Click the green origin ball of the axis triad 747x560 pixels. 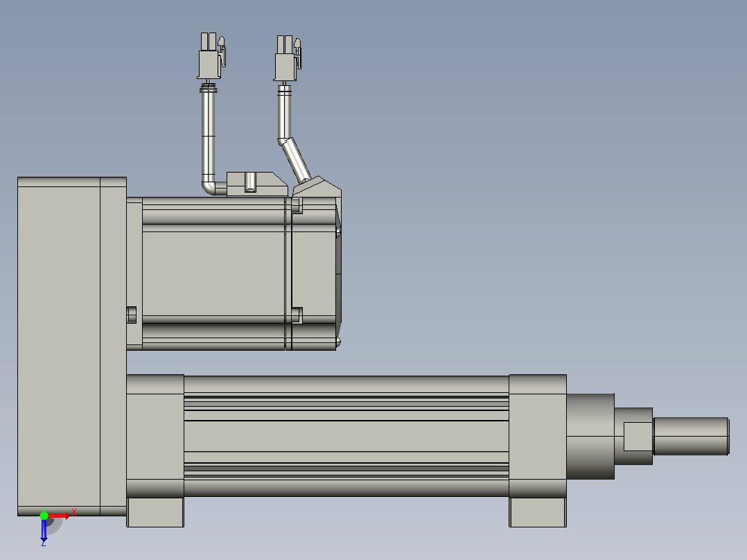coord(44,515)
